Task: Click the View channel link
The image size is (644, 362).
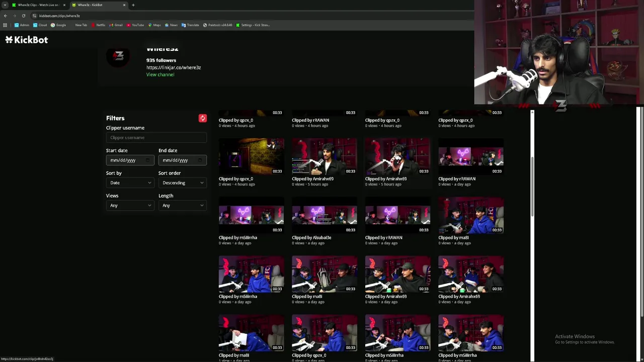Action: pyautogui.click(x=160, y=74)
